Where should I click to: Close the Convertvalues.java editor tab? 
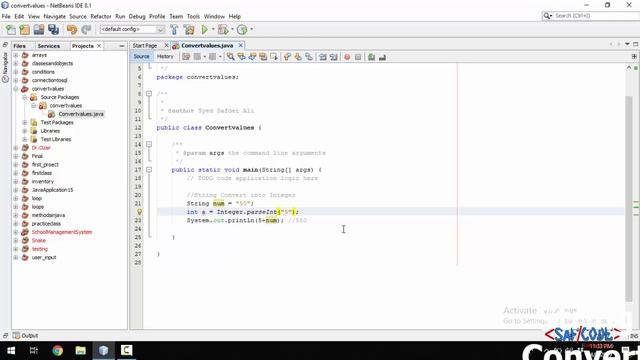click(x=240, y=45)
